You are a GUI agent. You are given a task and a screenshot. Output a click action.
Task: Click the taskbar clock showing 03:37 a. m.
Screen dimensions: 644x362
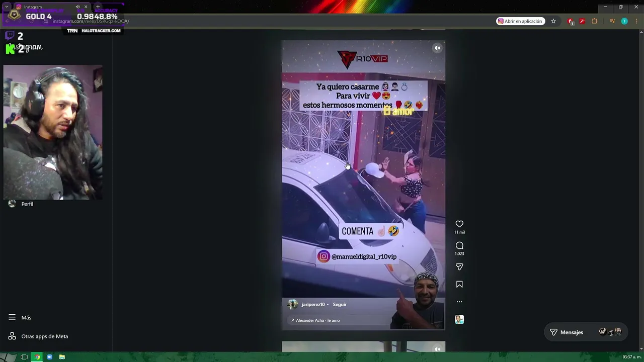632,357
